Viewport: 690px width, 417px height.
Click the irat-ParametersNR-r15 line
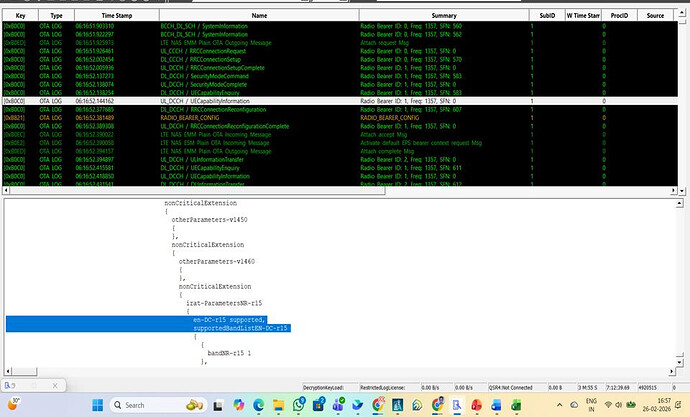pyautogui.click(x=224, y=303)
